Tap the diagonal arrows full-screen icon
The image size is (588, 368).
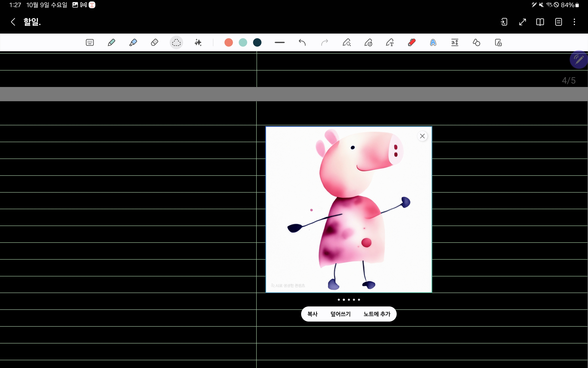522,22
